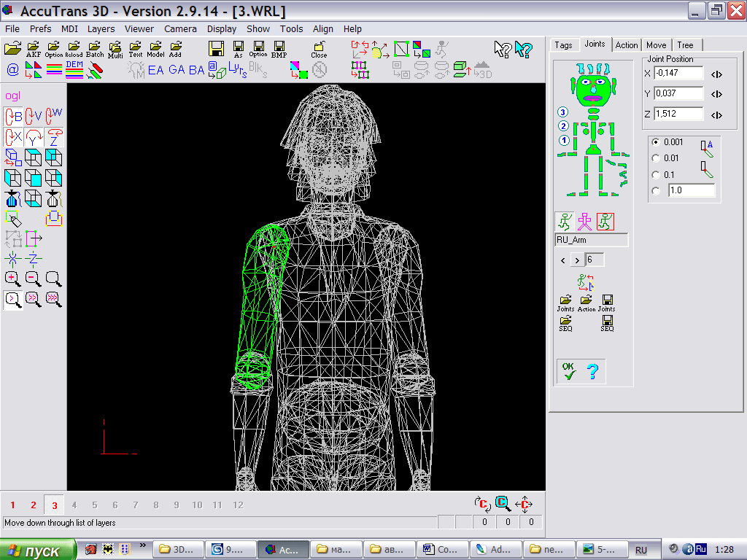The height and width of the screenshot is (560, 747).
Task: Click the DEM conversion icon
Action: click(x=74, y=69)
